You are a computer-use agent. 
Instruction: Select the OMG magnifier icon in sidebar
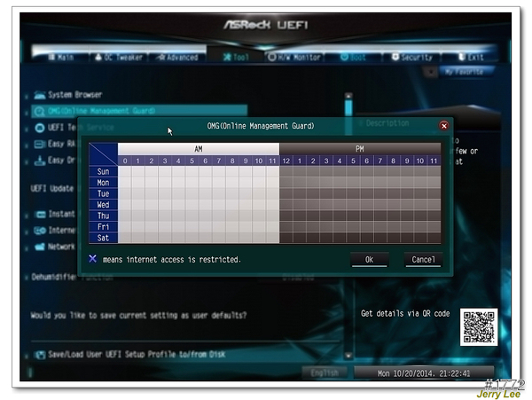(41, 111)
